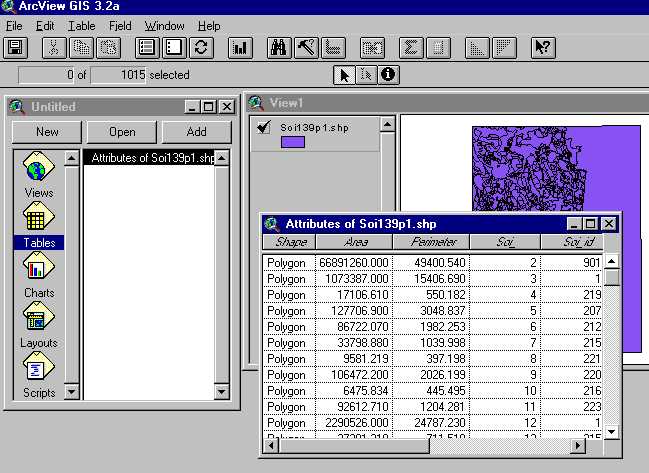Click the New button in Untitled window
Image resolution: width=649 pixels, height=473 pixels.
[x=47, y=132]
